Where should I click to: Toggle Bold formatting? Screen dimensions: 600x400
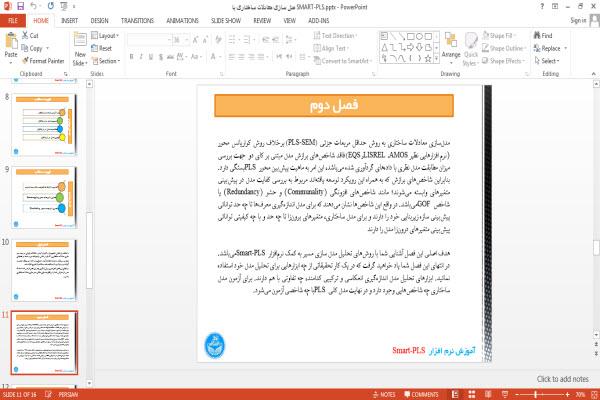tap(131, 57)
